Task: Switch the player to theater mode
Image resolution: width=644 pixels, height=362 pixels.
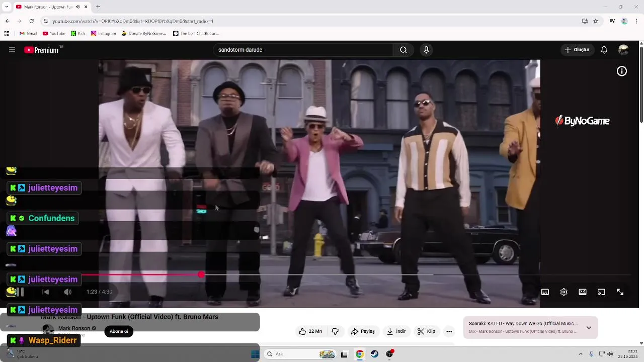Action: (x=583, y=292)
